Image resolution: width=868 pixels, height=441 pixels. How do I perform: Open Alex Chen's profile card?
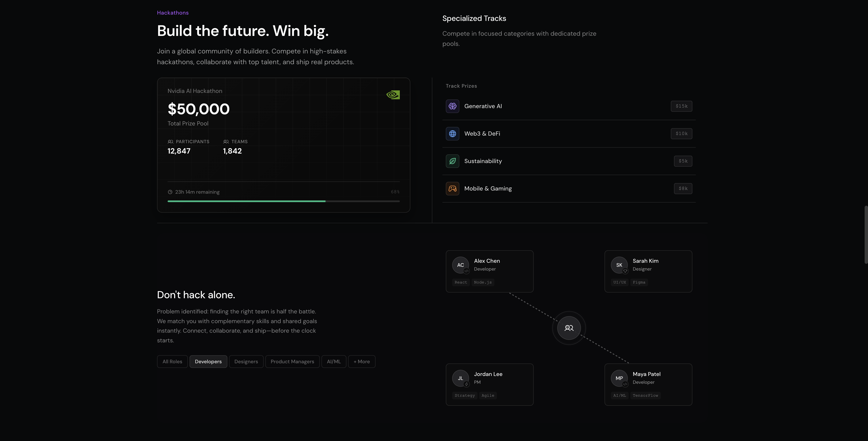[490, 271]
